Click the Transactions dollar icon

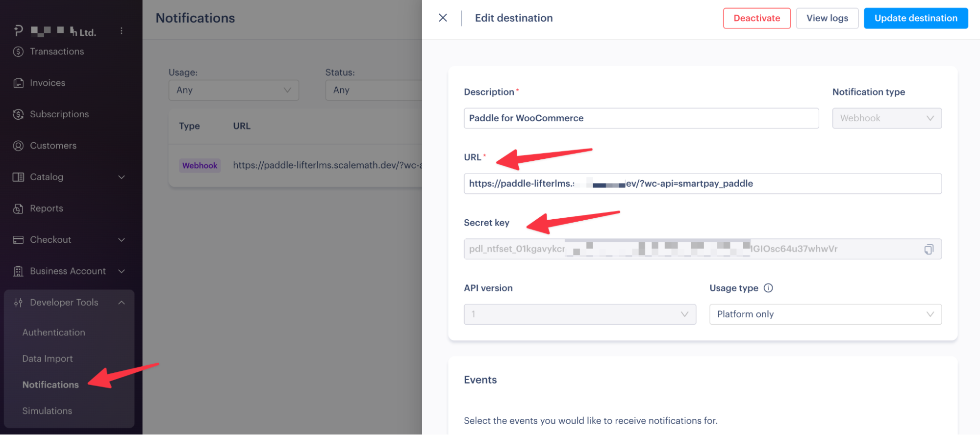18,51
